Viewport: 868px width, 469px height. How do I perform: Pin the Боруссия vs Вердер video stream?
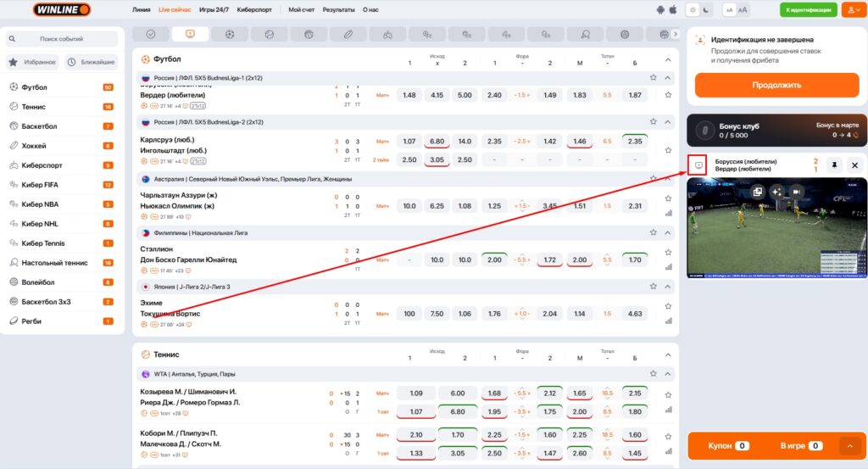833,165
